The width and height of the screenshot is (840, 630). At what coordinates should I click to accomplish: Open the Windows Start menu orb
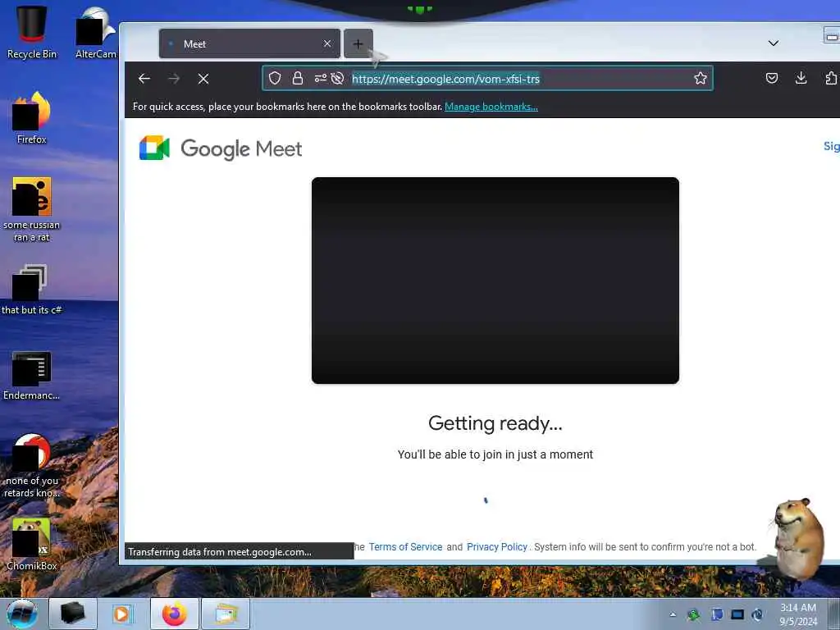(22, 614)
